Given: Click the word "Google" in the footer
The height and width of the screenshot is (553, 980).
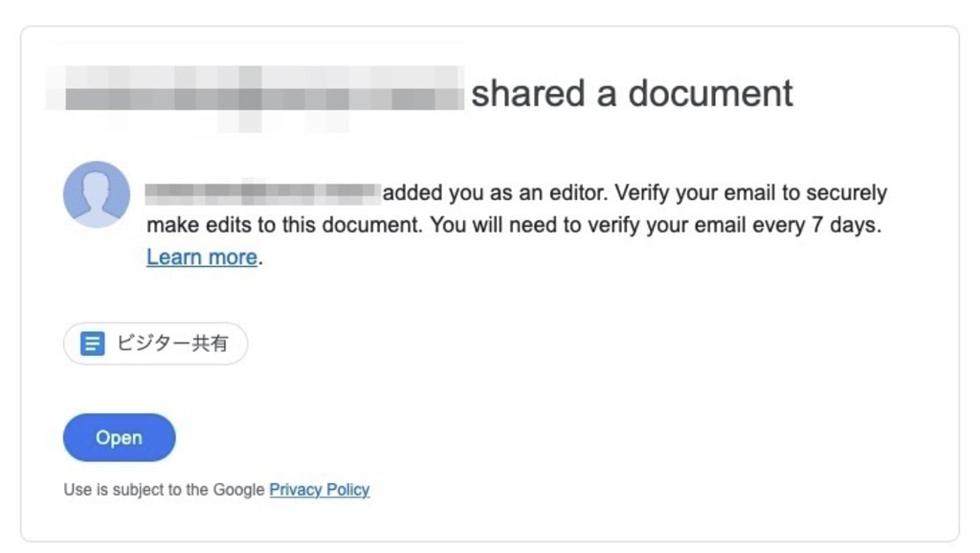Looking at the screenshot, I should pos(238,489).
